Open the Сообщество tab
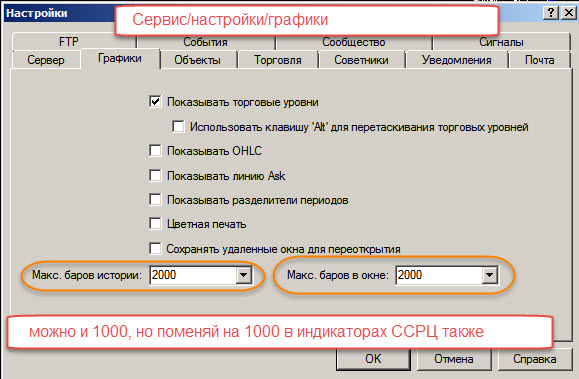This screenshot has width=579, height=379. 353,42
